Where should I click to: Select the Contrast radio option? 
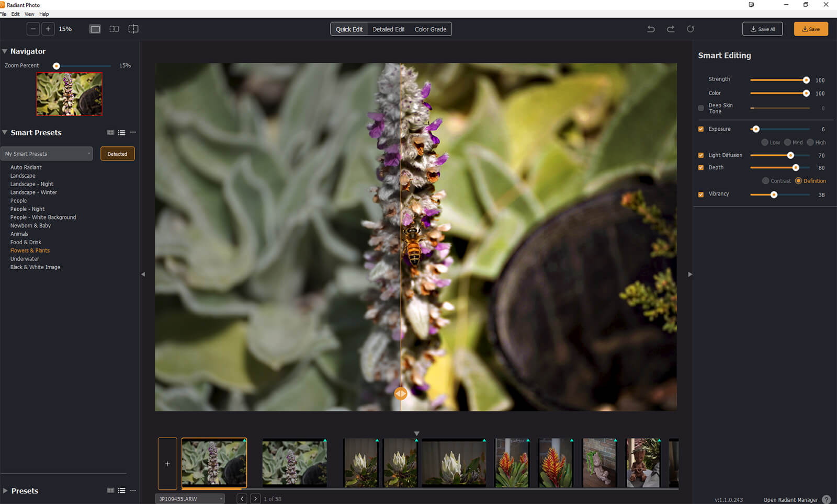click(x=766, y=181)
